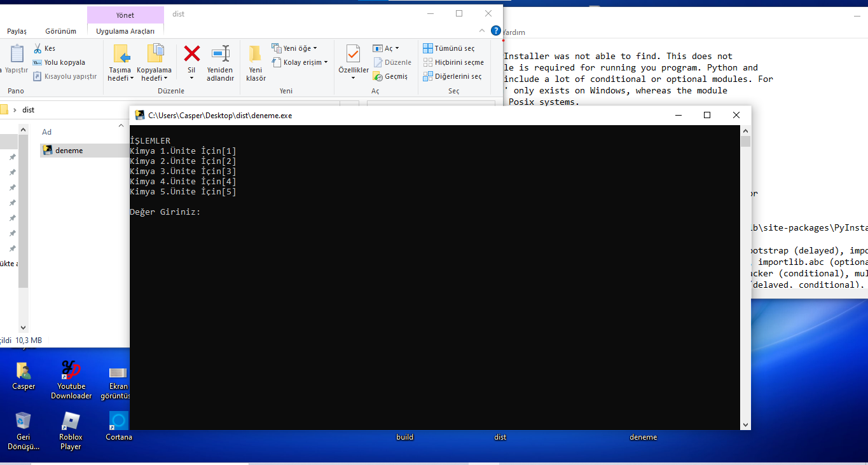Viewport: 868px width, 465px height.
Task: Click the red Sil delete icon
Action: [x=191, y=53]
